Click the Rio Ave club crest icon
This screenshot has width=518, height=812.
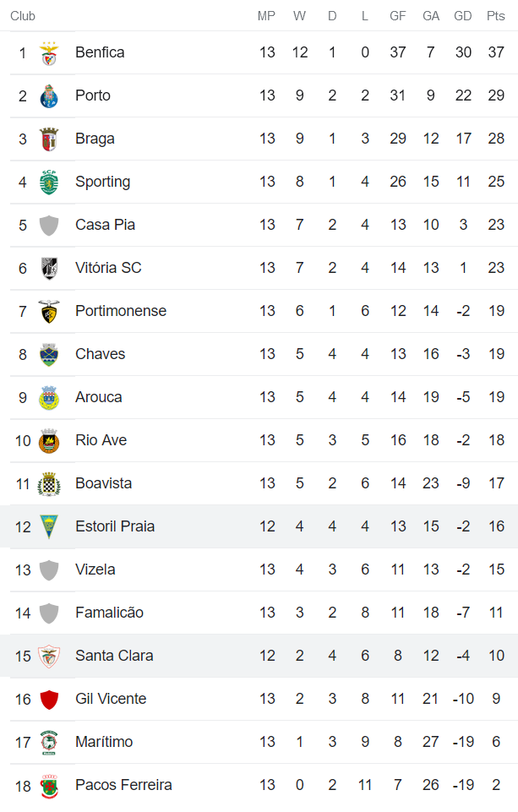coord(49,441)
